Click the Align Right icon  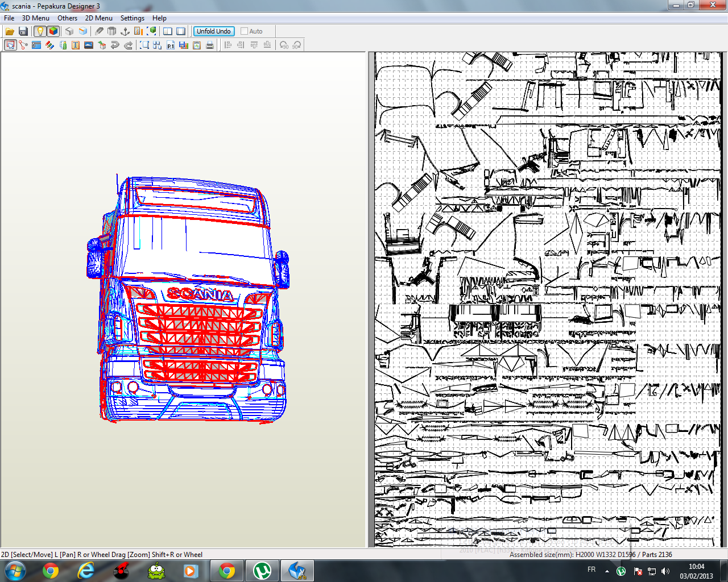click(x=241, y=45)
